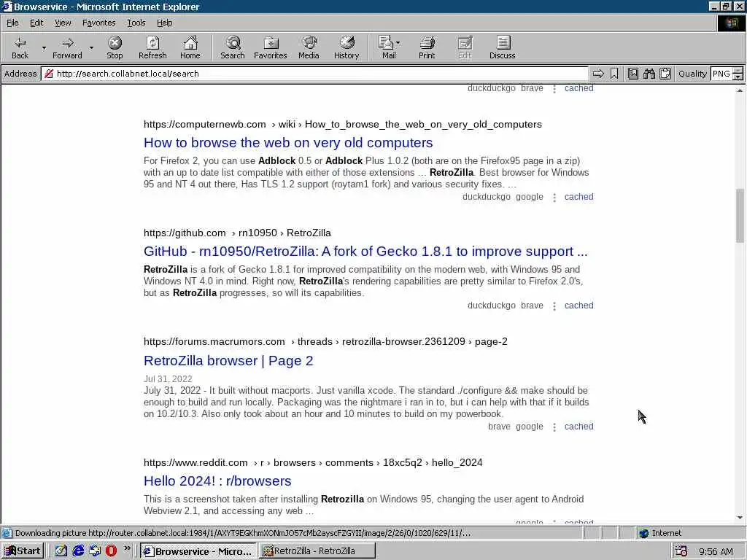Screen dimensions: 747x560
Task: Click the binoculars find icon
Action: [649, 74]
